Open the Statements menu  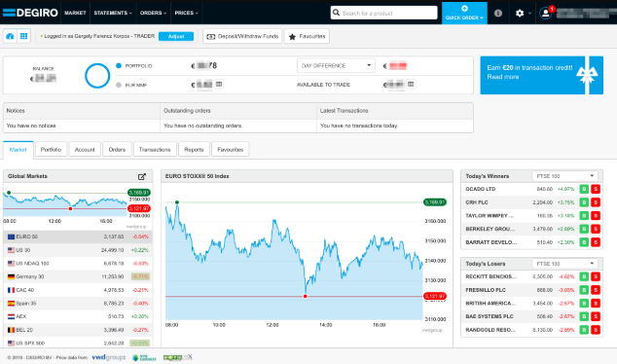coord(113,13)
